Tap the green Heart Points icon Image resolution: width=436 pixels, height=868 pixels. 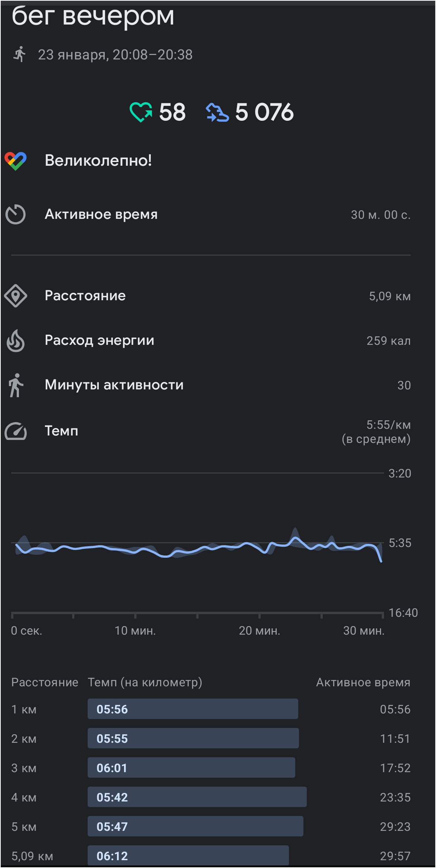(141, 112)
